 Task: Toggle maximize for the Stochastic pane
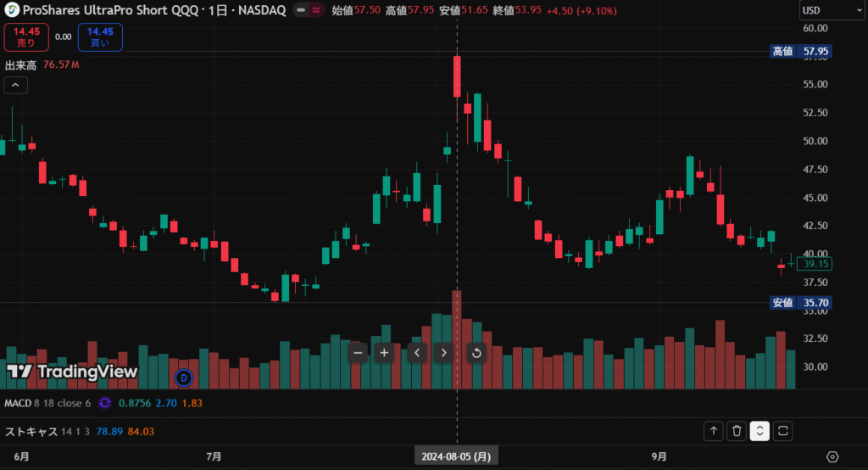(x=783, y=431)
